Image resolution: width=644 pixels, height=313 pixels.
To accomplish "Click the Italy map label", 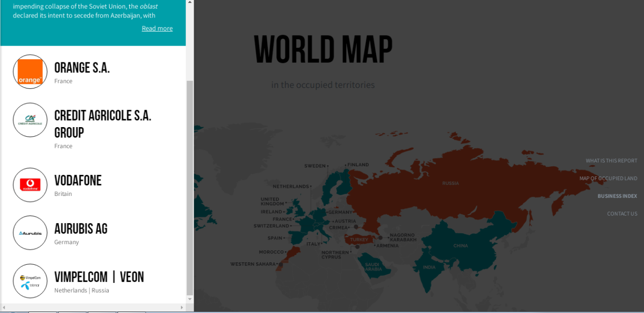I will tap(313, 244).
